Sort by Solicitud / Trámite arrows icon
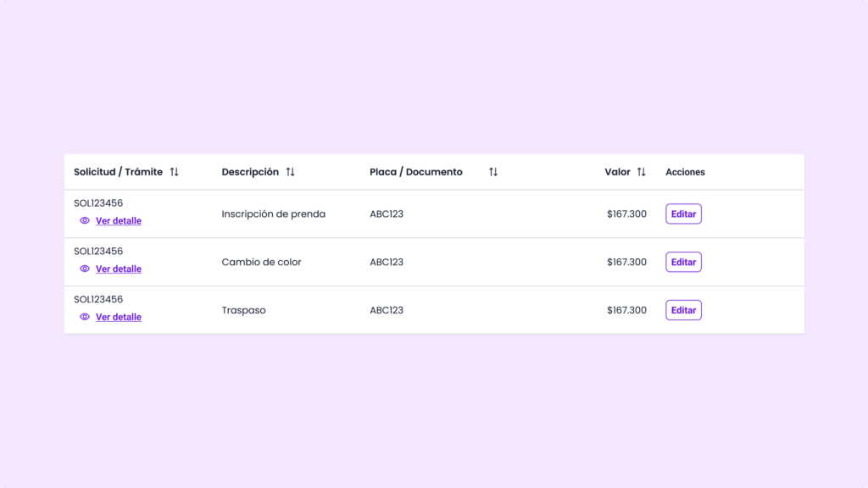 (174, 172)
